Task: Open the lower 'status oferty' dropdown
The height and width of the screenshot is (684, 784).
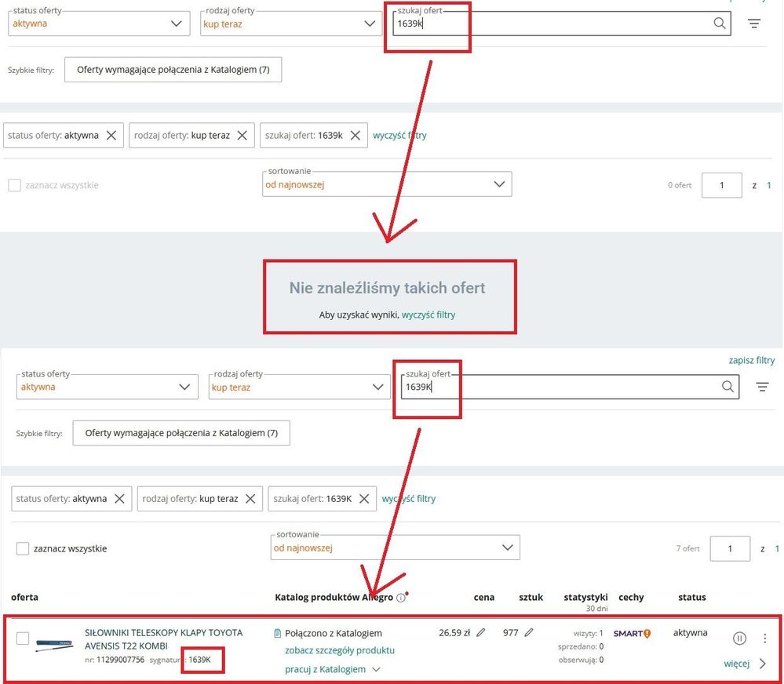Action: pyautogui.click(x=107, y=387)
